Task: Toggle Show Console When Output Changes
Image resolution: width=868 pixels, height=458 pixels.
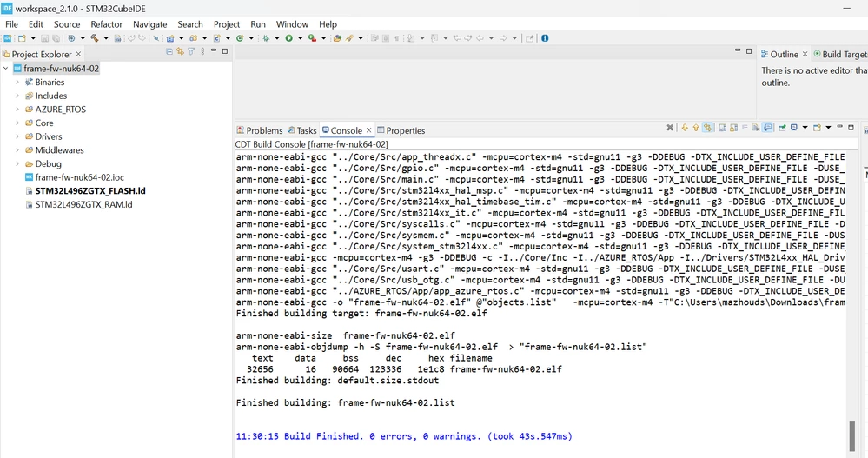Action: (767, 128)
